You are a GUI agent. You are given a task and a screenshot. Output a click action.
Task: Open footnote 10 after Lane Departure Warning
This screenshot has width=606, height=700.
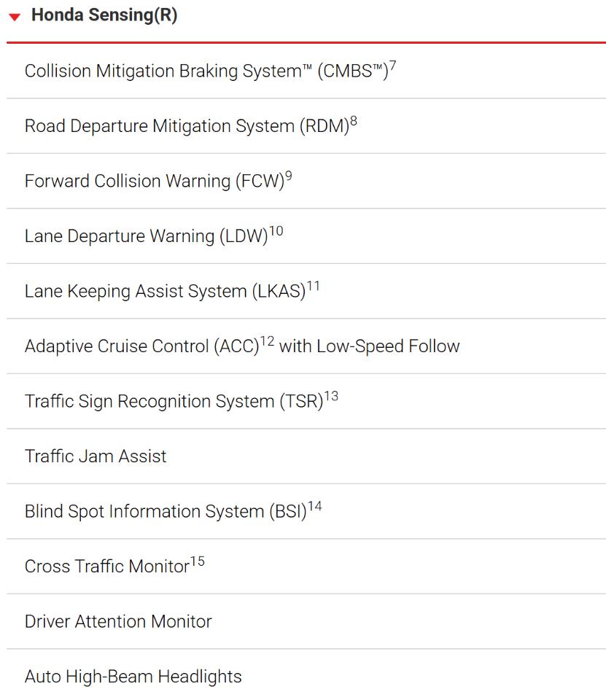(x=276, y=231)
